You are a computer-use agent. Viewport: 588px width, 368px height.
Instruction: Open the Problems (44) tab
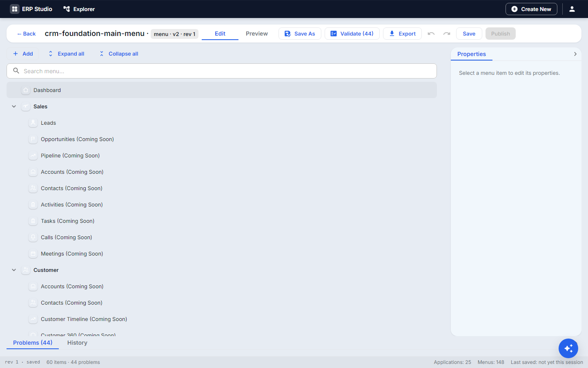[x=33, y=343]
